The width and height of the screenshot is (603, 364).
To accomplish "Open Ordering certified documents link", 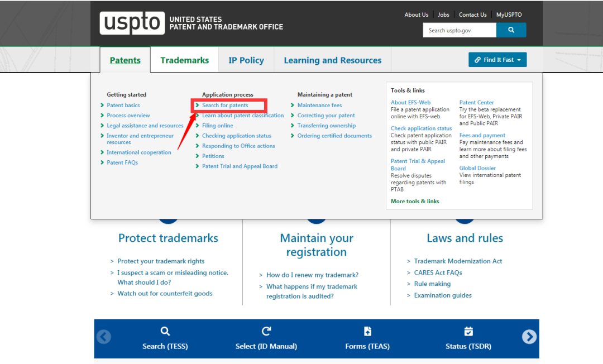I will click(x=334, y=136).
